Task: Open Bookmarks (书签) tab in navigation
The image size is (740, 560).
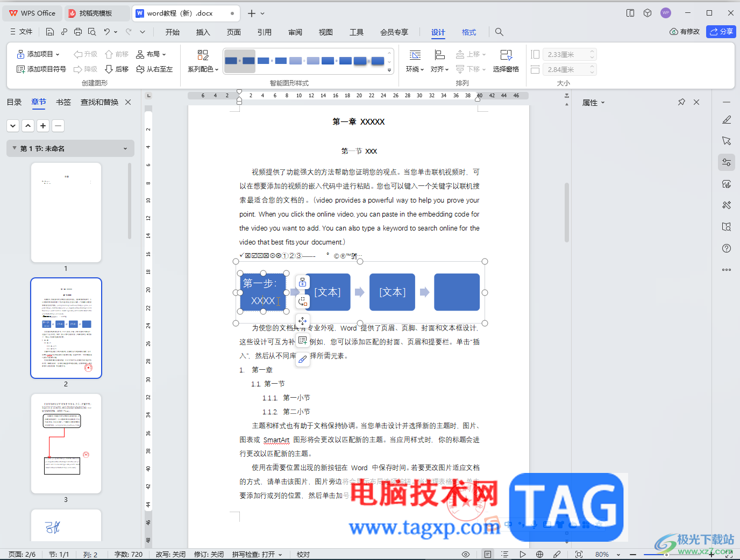Action: [63, 102]
